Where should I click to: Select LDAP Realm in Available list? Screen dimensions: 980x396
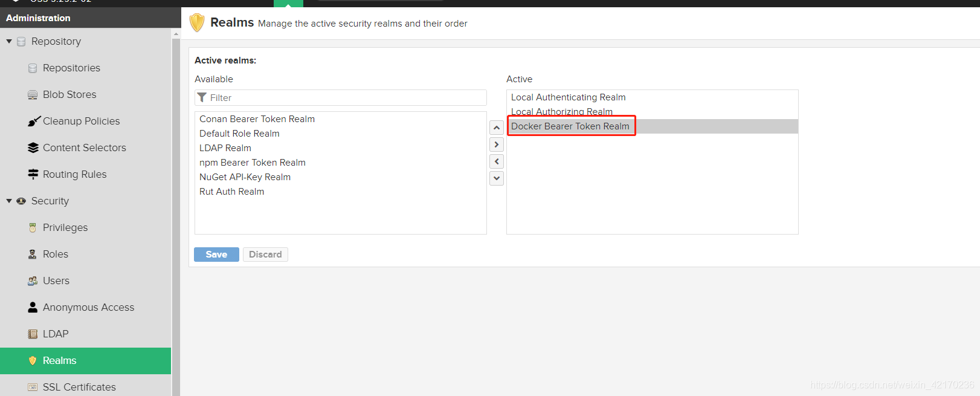[341, 148]
